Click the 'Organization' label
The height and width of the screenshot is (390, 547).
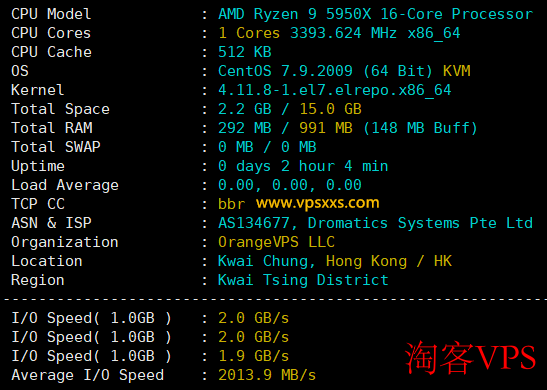(65, 242)
